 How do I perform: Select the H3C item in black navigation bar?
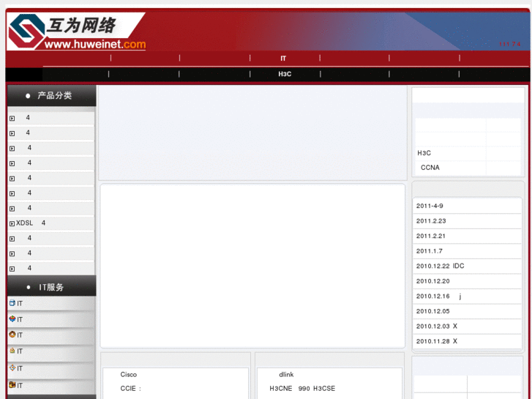click(x=285, y=74)
